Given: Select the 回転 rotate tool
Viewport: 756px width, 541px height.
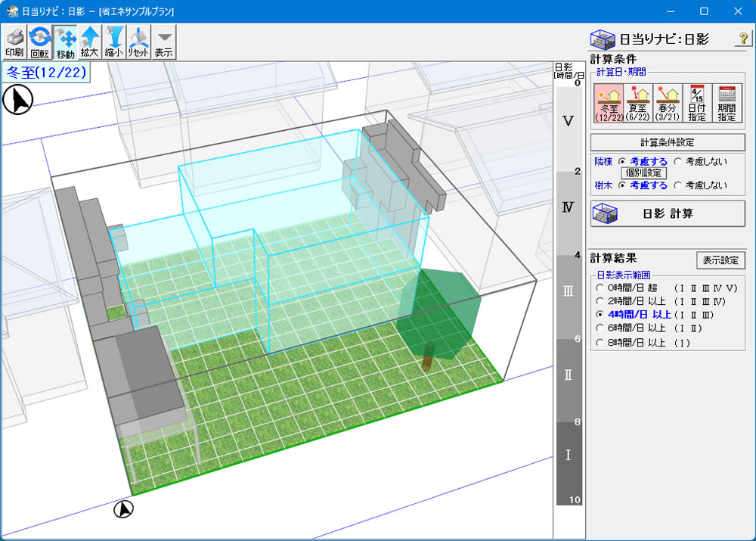Looking at the screenshot, I should (x=39, y=42).
